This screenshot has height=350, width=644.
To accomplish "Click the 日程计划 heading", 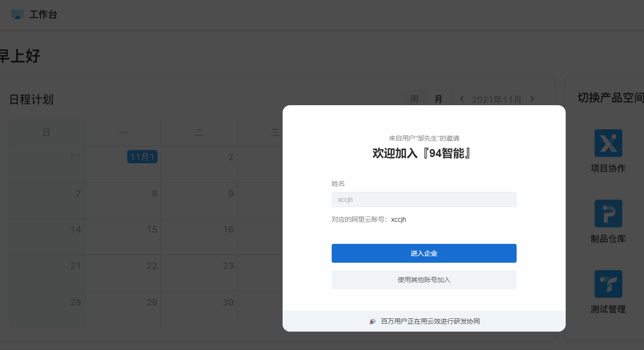I will [x=31, y=100].
